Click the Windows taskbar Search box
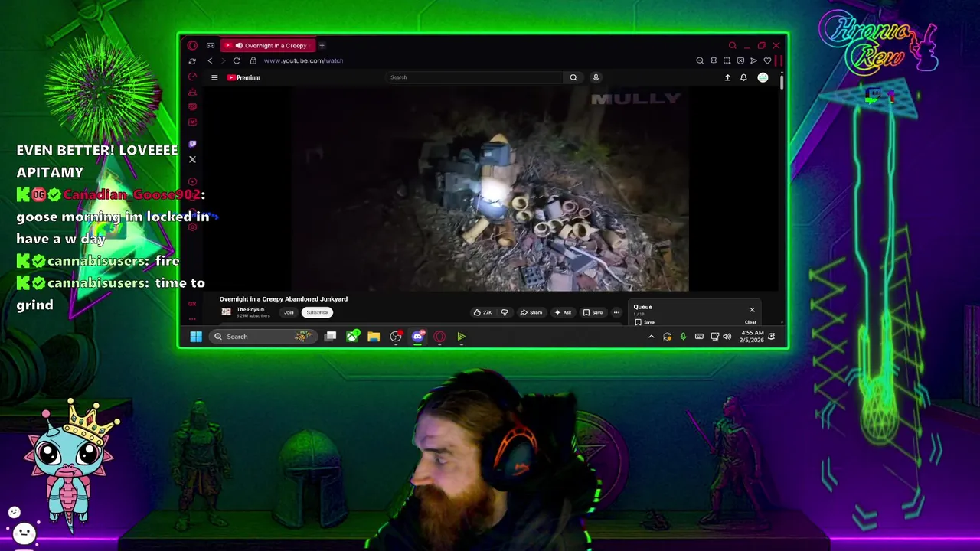The image size is (980, 551). click(x=262, y=337)
